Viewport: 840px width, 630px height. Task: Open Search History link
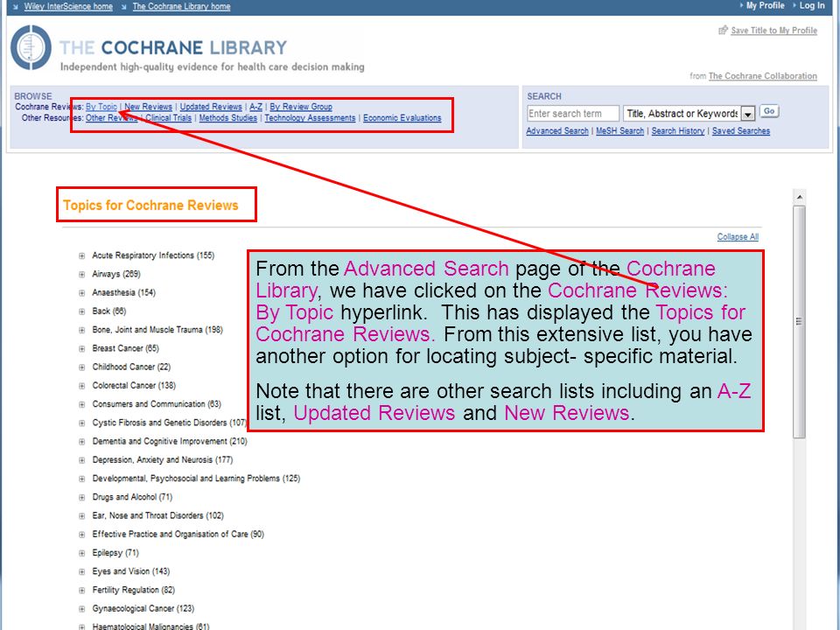point(677,130)
